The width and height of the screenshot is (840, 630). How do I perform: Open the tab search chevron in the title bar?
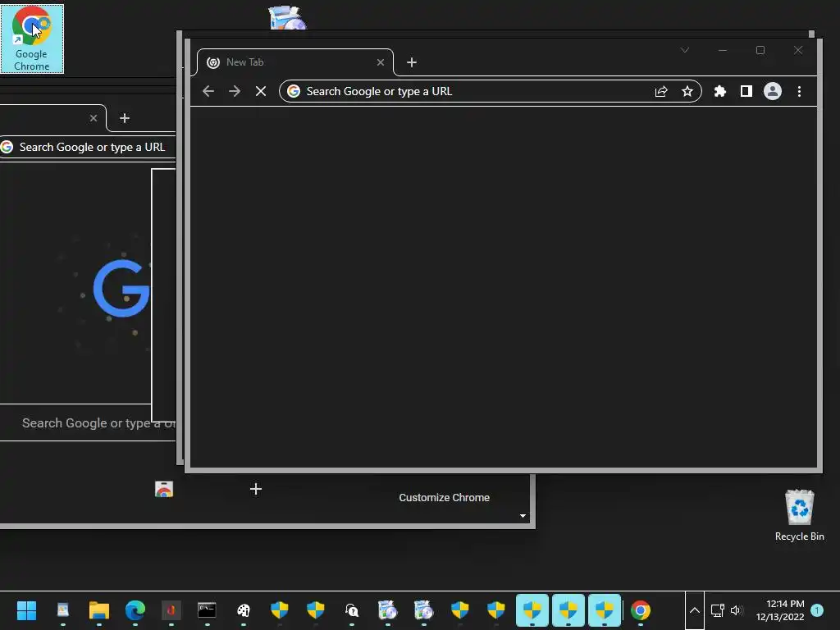coord(685,50)
